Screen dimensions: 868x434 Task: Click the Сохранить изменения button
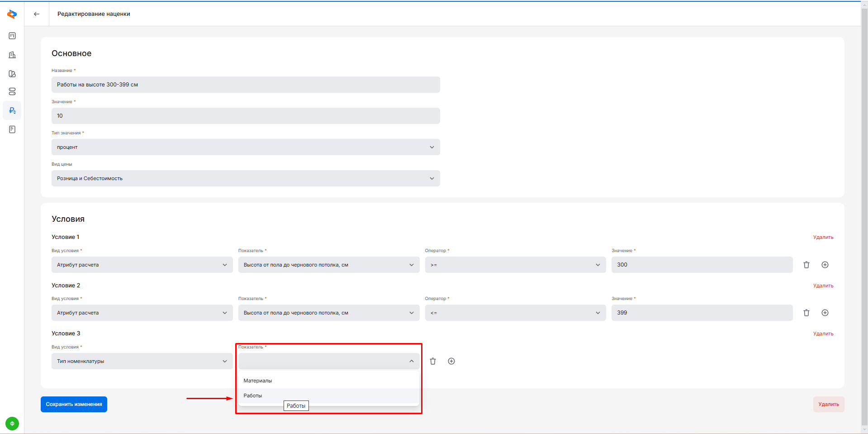74,404
